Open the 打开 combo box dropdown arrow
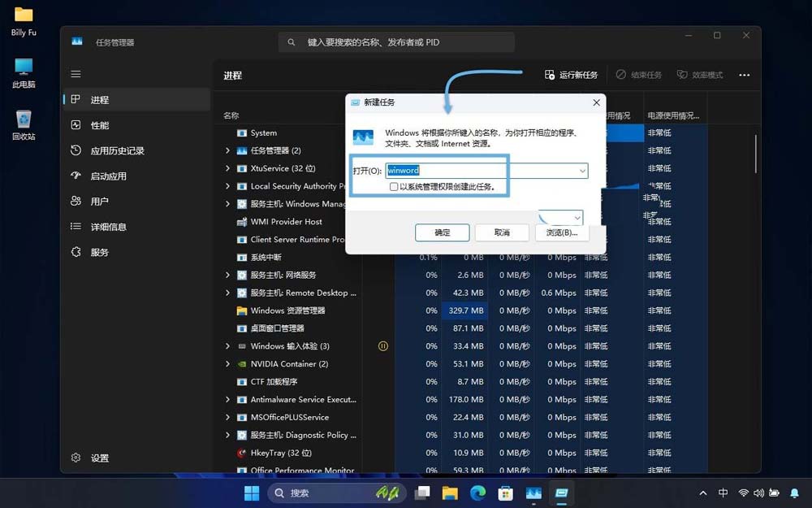The width and height of the screenshot is (812, 508). click(x=582, y=171)
